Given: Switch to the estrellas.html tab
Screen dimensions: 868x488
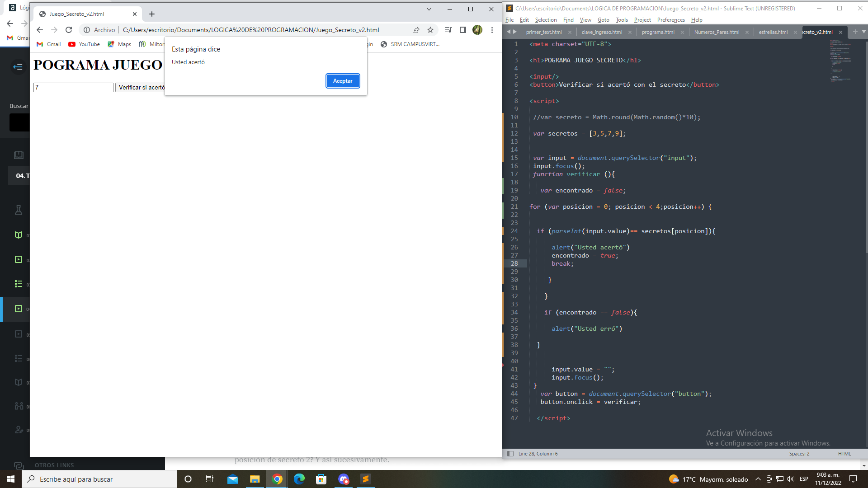Looking at the screenshot, I should pyautogui.click(x=773, y=32).
